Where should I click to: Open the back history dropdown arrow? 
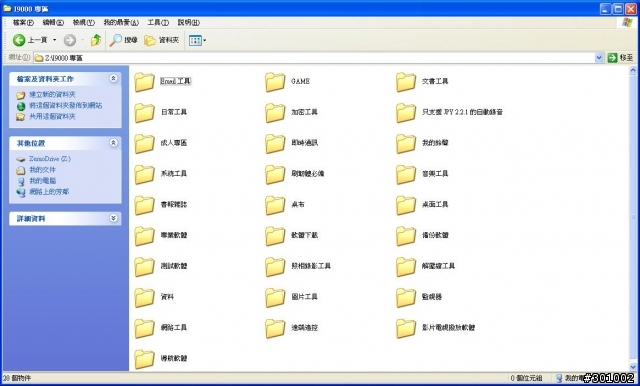point(55,40)
